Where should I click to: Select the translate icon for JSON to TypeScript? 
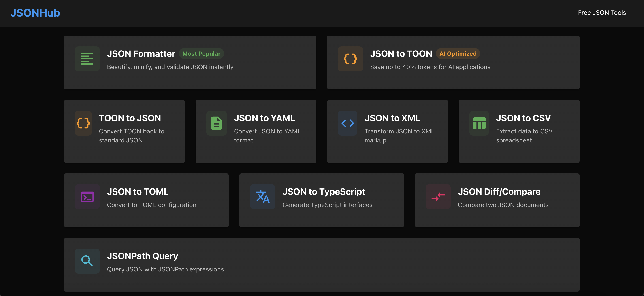pyautogui.click(x=262, y=197)
